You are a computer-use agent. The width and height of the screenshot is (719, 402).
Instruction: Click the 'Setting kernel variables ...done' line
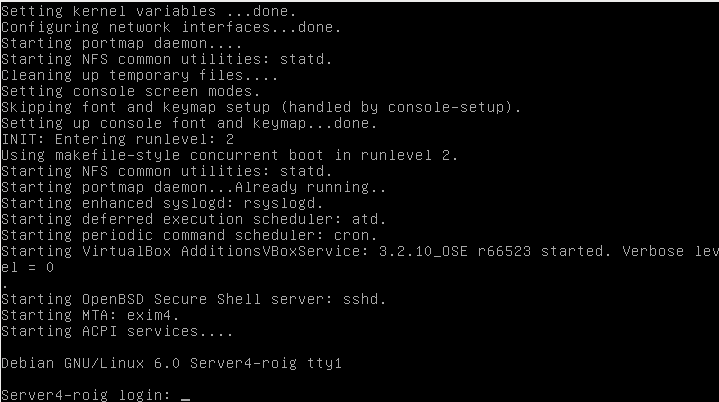[x=149, y=11]
